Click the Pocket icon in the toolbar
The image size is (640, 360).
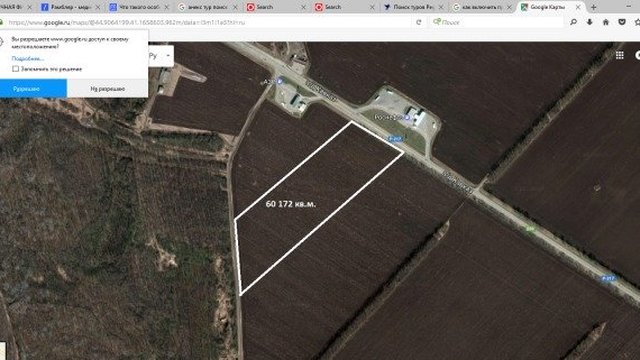point(622,22)
